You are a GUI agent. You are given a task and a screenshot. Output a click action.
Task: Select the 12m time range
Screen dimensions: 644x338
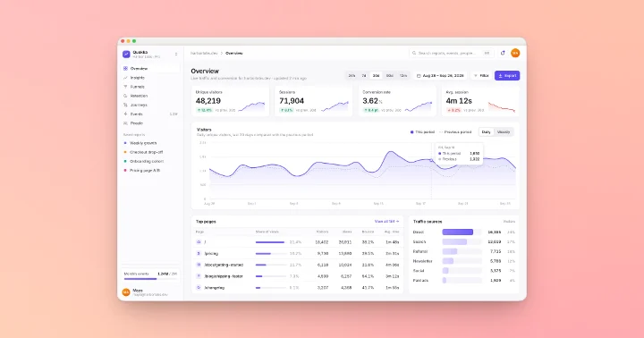tap(403, 76)
